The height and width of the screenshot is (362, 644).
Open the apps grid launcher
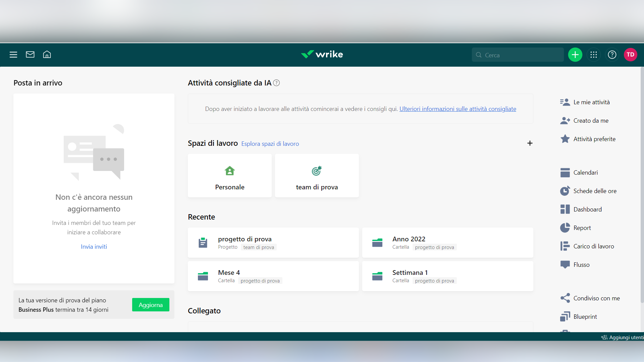coord(593,55)
